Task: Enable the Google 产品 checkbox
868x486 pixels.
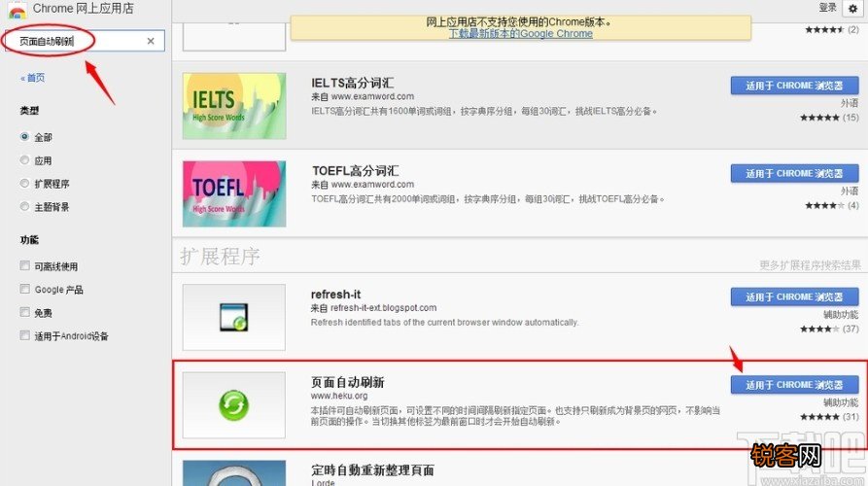Action: coord(24,289)
